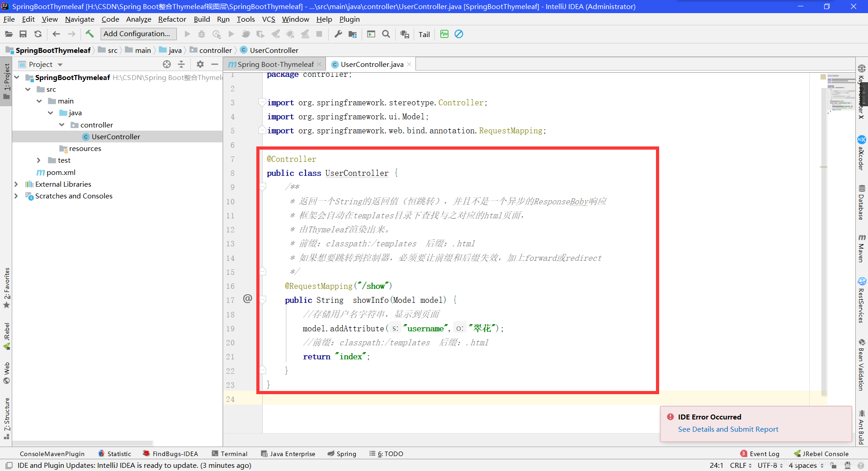Open the Event Log
Viewport: 868px width, 471px height.
(760, 454)
